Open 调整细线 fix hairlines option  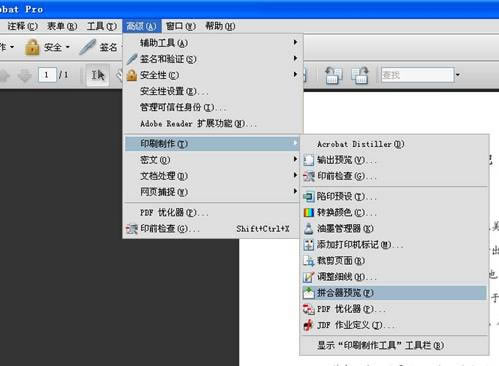click(394, 277)
